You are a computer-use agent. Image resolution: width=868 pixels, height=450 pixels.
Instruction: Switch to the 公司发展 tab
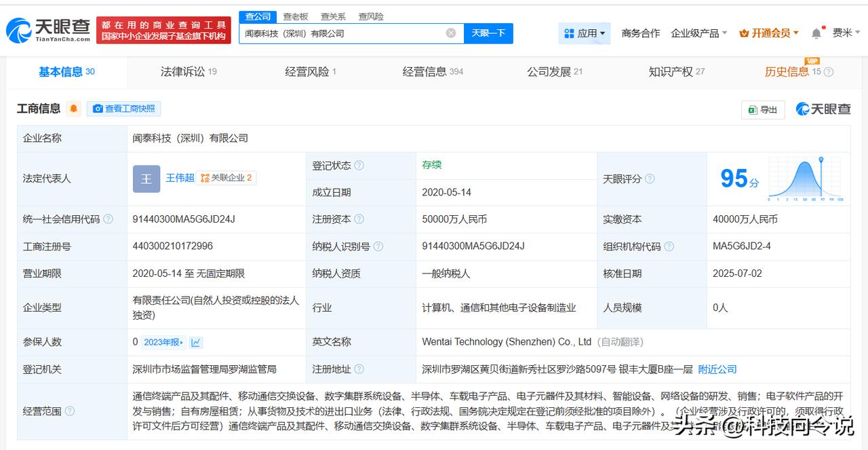pos(555,72)
